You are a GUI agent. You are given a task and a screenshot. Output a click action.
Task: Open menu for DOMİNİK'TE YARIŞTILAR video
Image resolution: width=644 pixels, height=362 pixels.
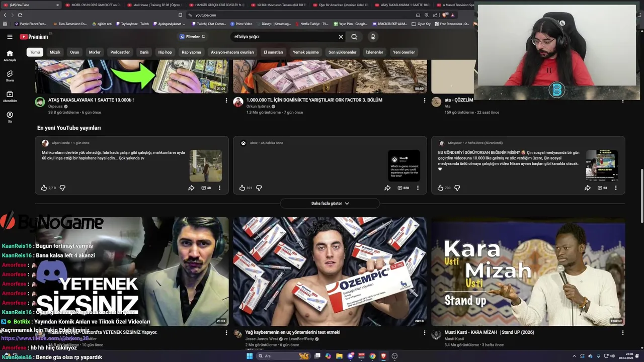(x=424, y=101)
